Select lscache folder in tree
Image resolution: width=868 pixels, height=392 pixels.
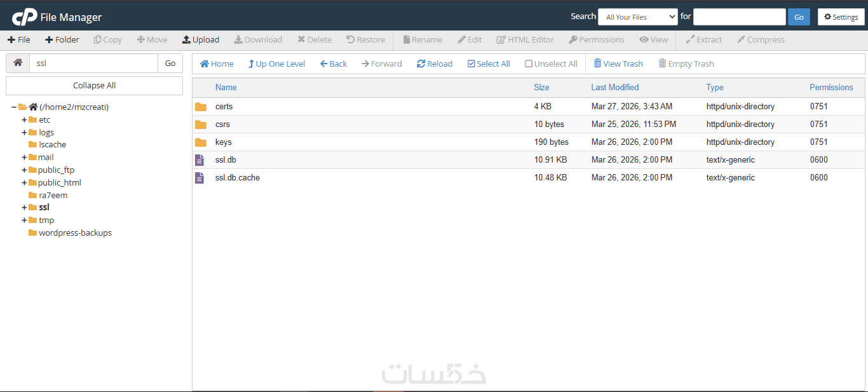[x=52, y=144]
